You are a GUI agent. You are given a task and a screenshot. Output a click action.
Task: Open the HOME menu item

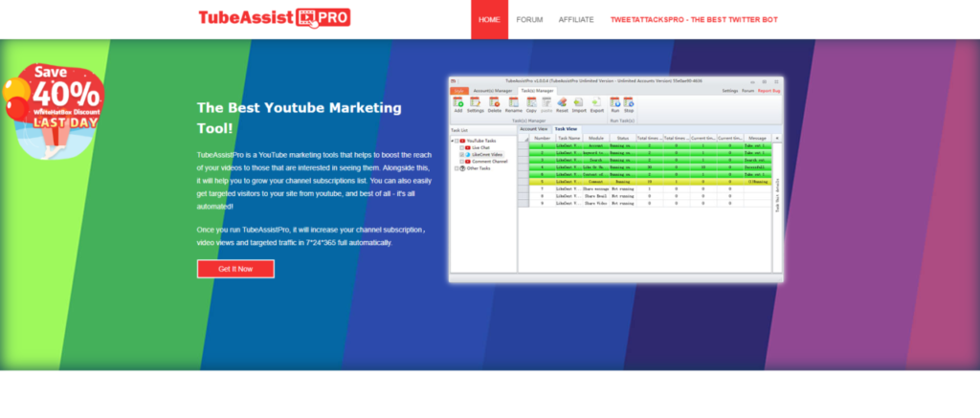pos(489,19)
